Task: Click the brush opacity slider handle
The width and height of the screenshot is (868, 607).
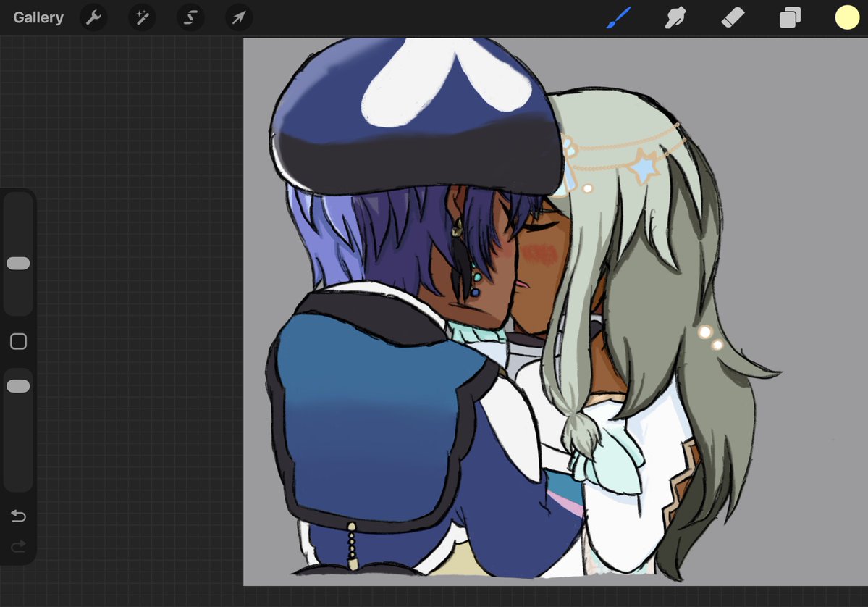Action: 18,386
